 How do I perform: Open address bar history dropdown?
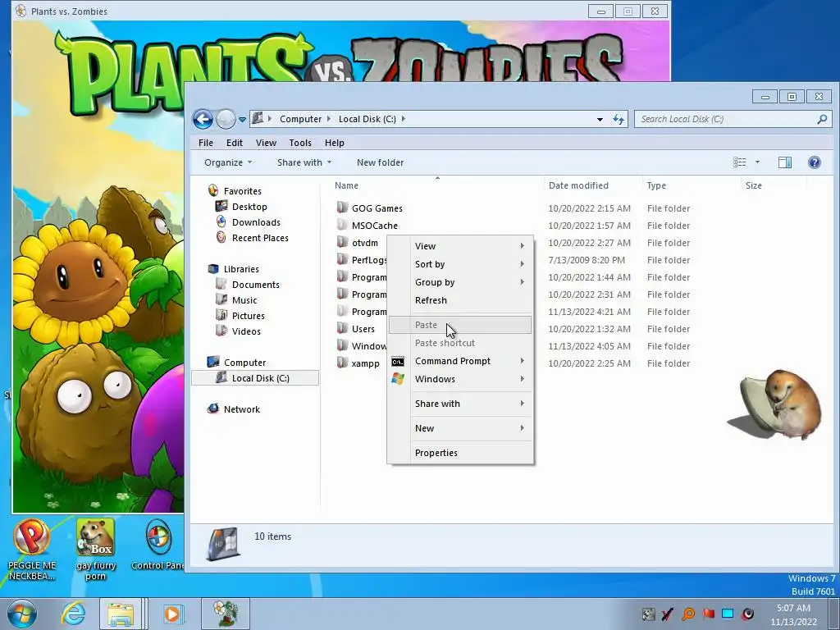tap(600, 120)
